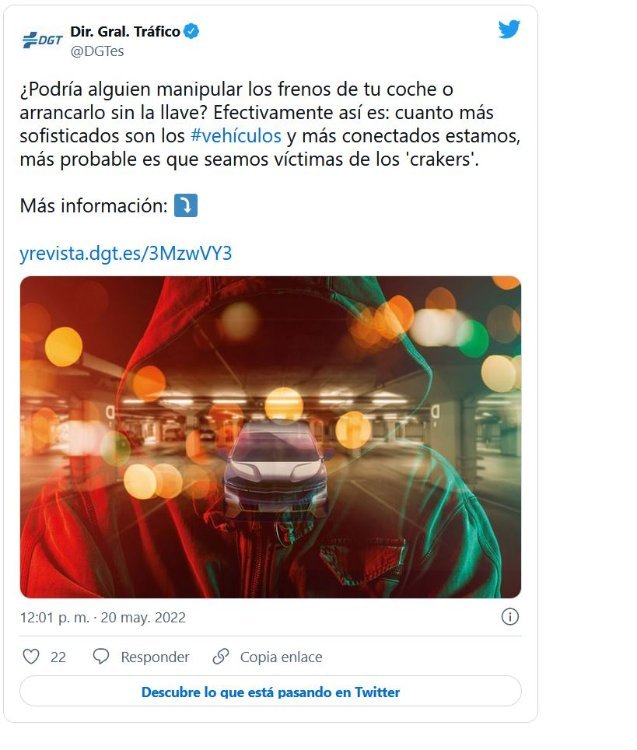The image size is (637, 750).
Task: Click the tweet text about 'crakers'
Action: click(x=270, y=124)
